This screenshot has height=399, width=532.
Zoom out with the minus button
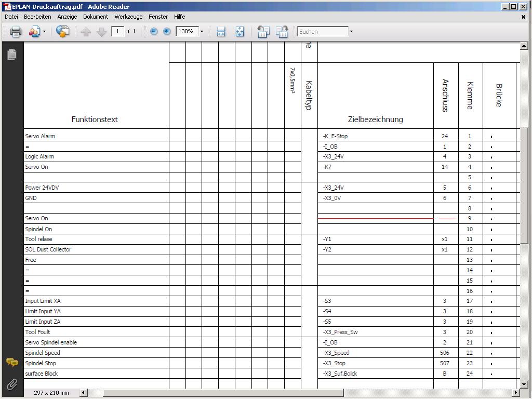click(x=154, y=32)
